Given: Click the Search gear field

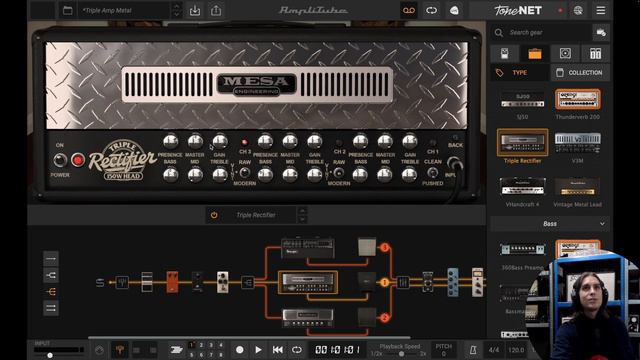Looking at the screenshot, I should pyautogui.click(x=542, y=32).
